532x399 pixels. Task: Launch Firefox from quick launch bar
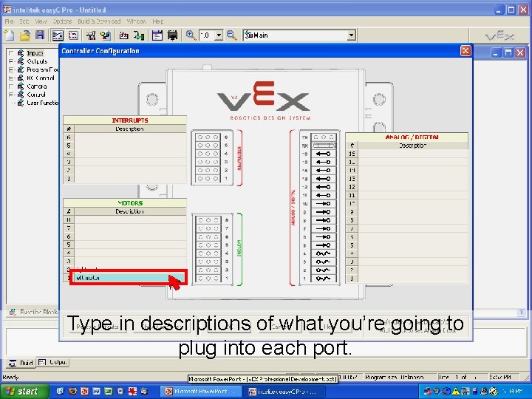[72, 391]
